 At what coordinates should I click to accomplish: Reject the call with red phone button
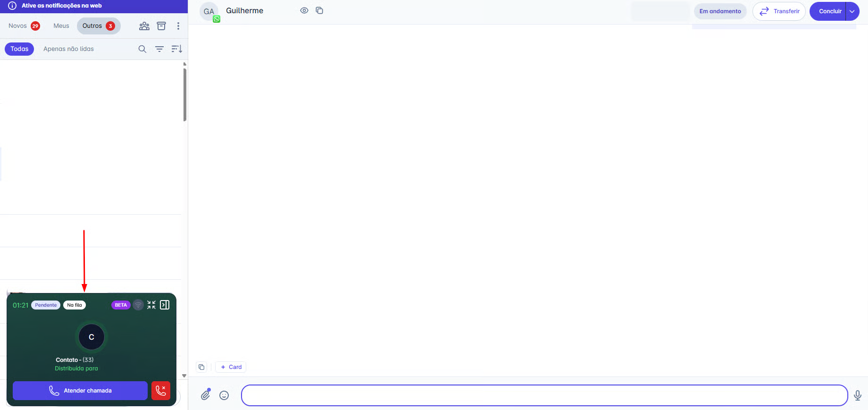pos(161,391)
